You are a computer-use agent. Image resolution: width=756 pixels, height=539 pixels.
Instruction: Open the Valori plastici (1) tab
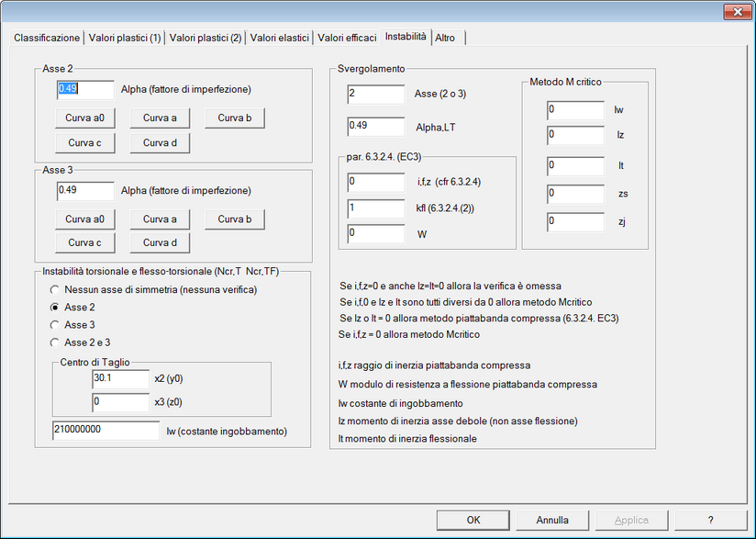pos(125,38)
